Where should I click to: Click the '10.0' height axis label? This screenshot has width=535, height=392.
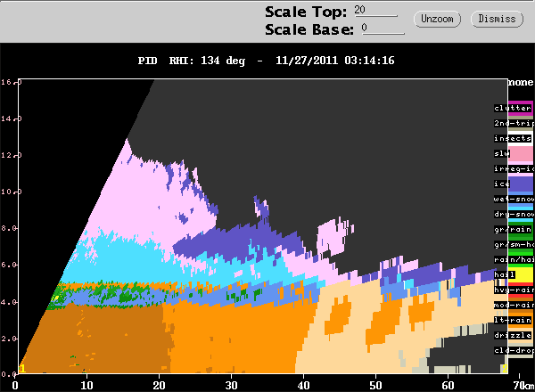pos(11,192)
